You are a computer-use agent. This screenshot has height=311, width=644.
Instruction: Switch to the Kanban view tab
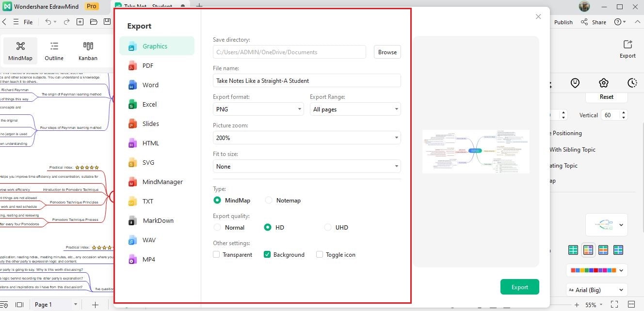pos(88,51)
